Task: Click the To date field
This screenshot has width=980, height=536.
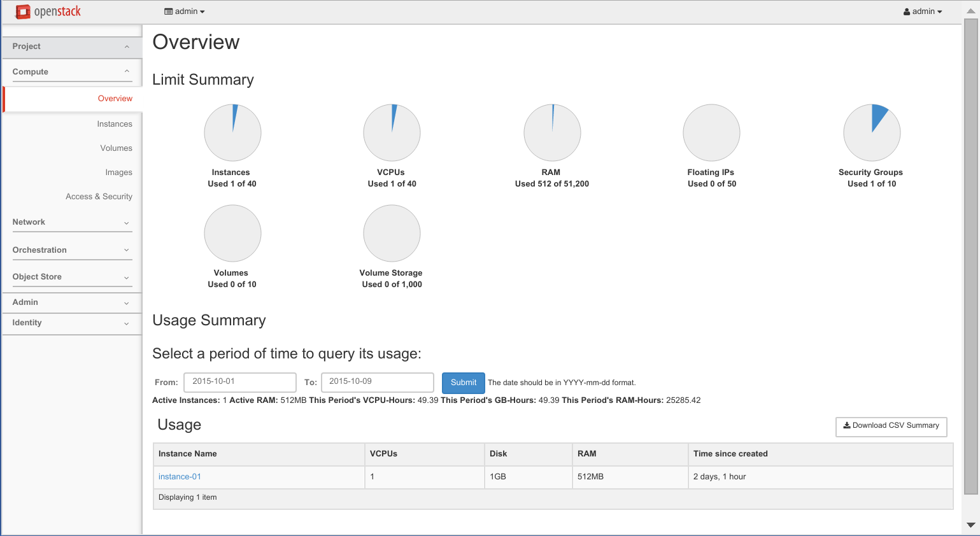Action: (x=377, y=382)
